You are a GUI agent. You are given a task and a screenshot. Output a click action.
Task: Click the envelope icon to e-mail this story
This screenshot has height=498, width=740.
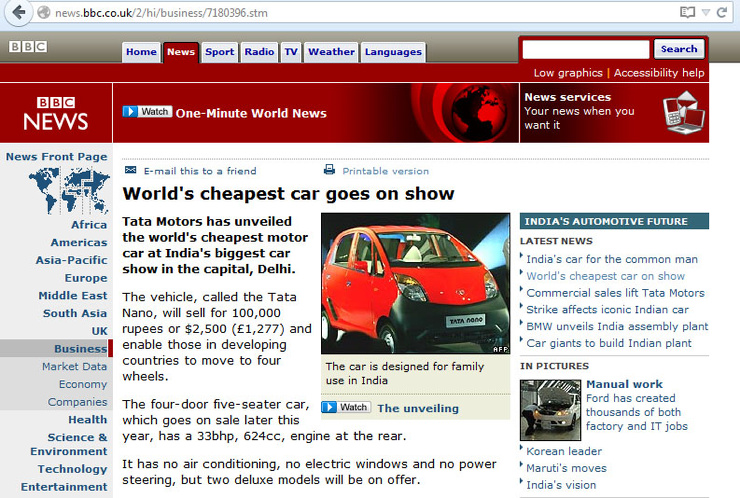coord(129,171)
